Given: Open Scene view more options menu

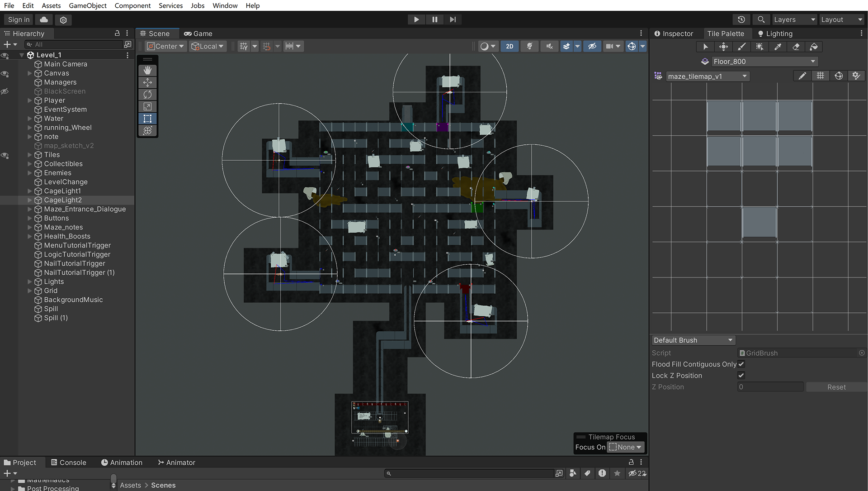Looking at the screenshot, I should [x=641, y=33].
